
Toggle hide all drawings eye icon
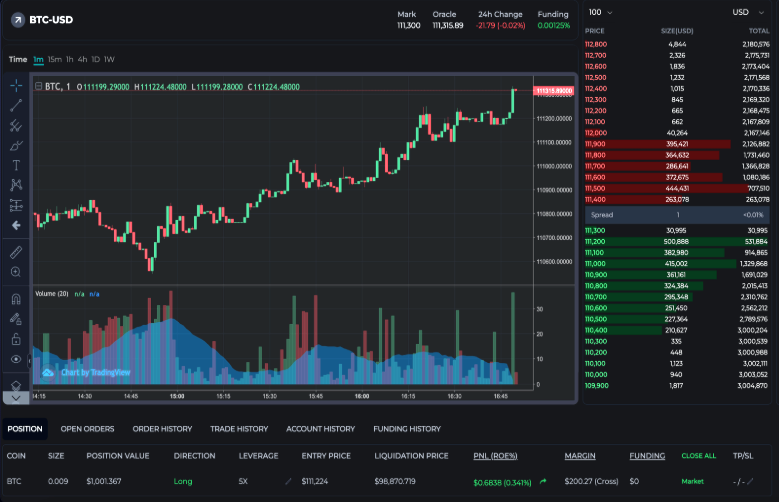tap(16, 359)
